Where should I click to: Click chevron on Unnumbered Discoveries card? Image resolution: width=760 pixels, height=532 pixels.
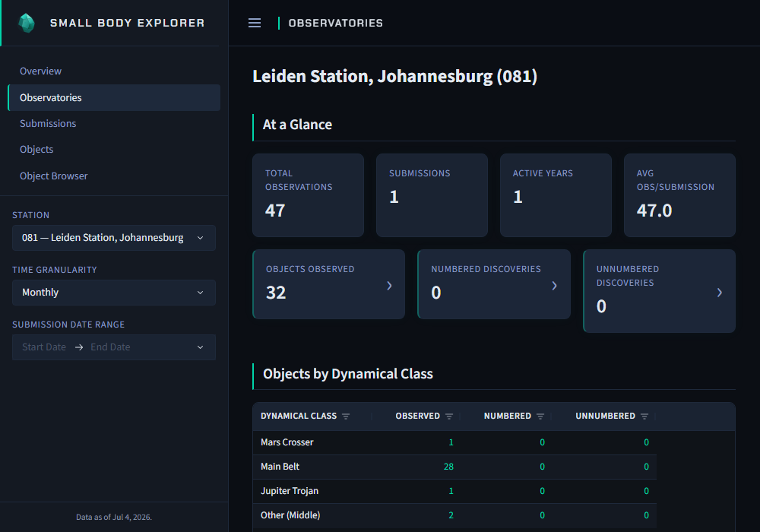pos(719,292)
